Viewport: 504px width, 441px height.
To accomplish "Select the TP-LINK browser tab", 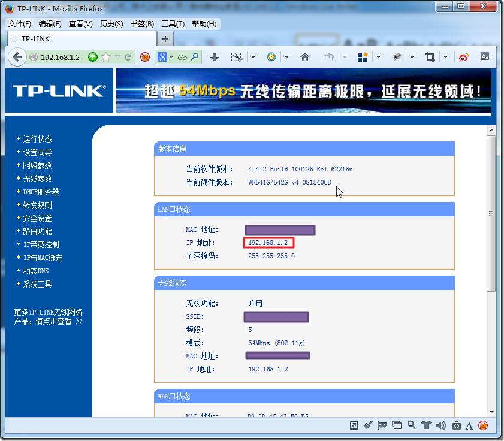I will 82,38.
